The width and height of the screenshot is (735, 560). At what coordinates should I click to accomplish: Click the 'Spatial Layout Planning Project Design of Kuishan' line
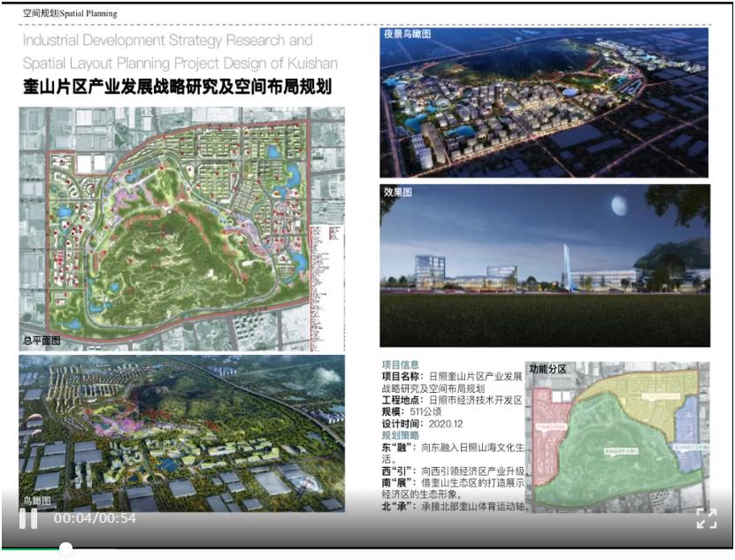coord(180,63)
